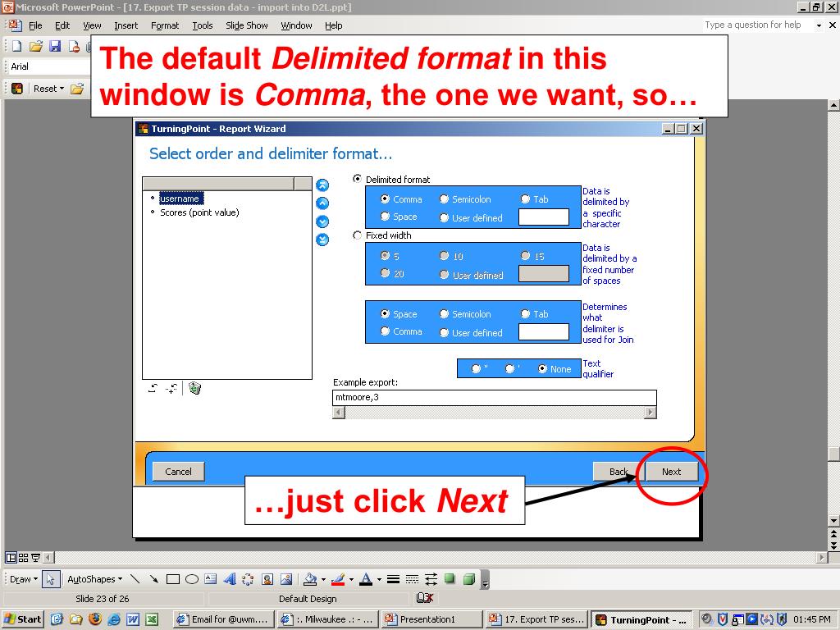The width and height of the screenshot is (840, 630).
Task: Click the 3-D Style green cube icon
Action: coord(469,579)
